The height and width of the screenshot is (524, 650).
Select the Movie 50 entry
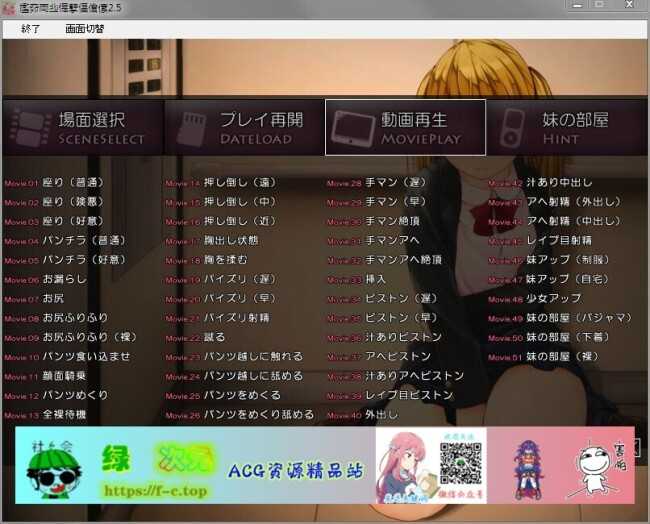click(x=548, y=337)
